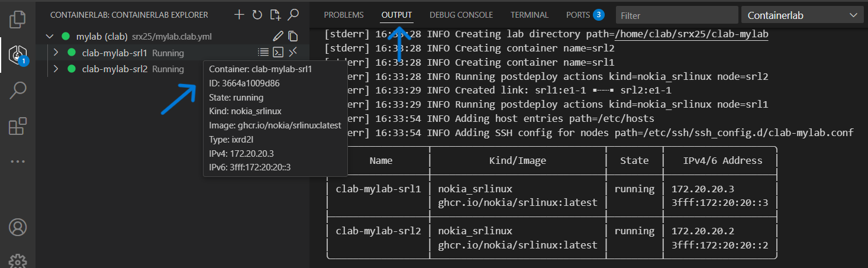Refresh the Containerlab Explorer list
This screenshot has width=868, height=268.
(257, 15)
